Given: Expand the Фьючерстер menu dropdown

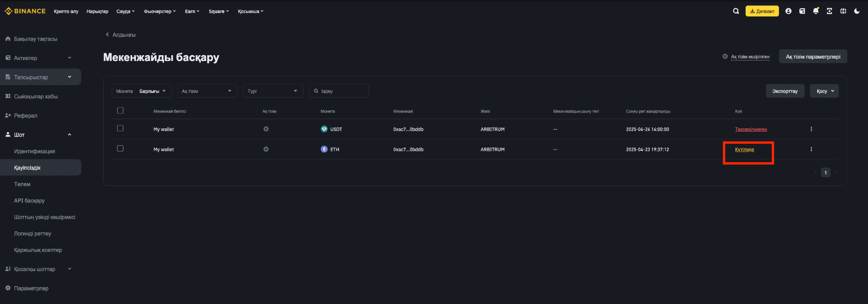Looking at the screenshot, I should click(x=160, y=11).
